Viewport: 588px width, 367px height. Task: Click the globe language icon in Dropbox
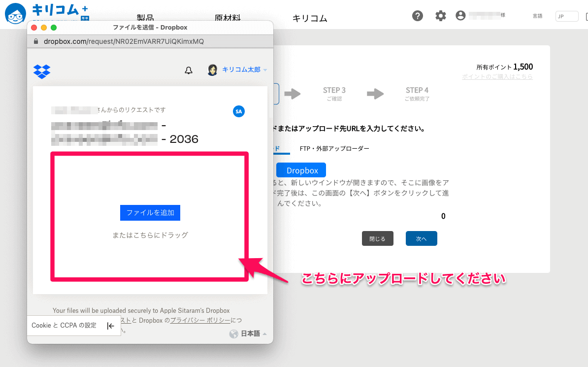(x=233, y=334)
